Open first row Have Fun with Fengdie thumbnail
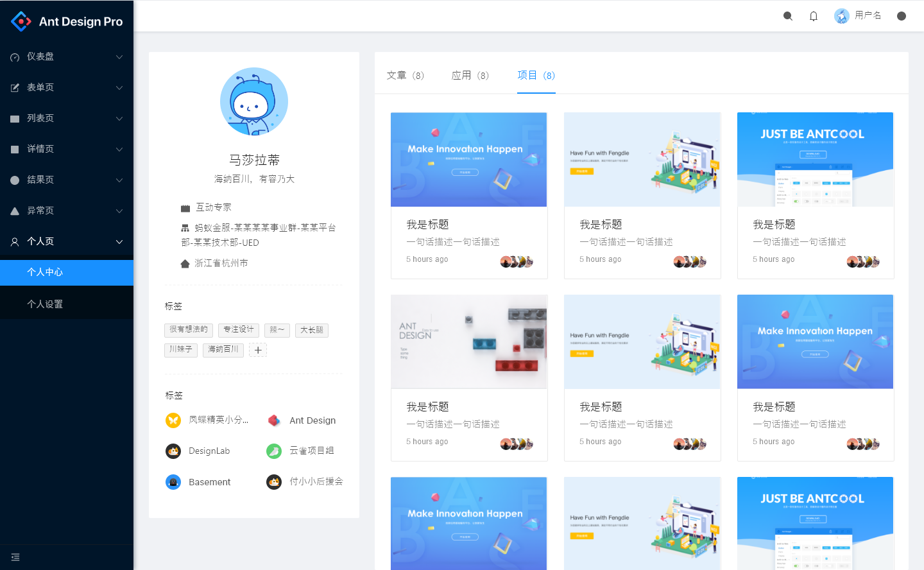The width and height of the screenshot is (924, 570). click(x=642, y=160)
